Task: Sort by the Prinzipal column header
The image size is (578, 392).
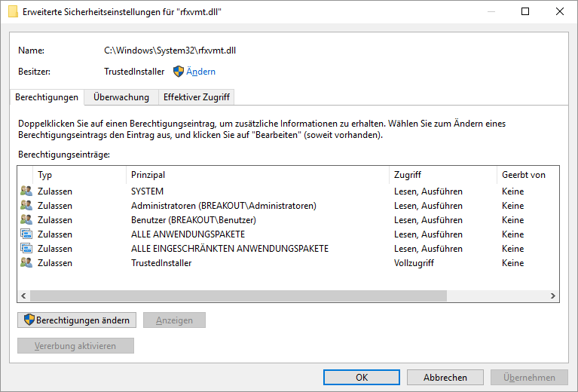Action: [258, 175]
